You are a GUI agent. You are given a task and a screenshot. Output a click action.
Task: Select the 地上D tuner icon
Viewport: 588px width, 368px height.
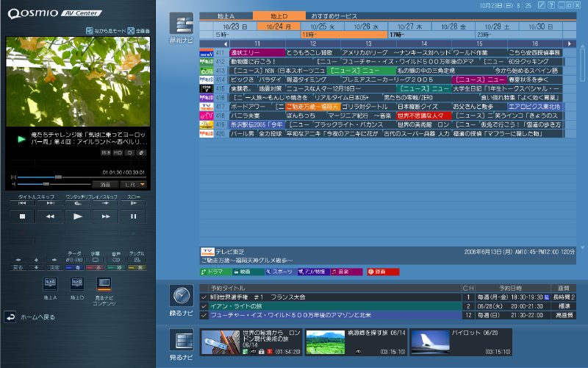(x=77, y=283)
